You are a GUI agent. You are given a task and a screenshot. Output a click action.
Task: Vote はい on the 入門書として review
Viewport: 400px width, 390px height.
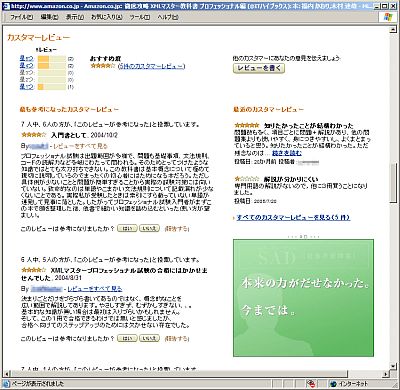[x=127, y=229]
